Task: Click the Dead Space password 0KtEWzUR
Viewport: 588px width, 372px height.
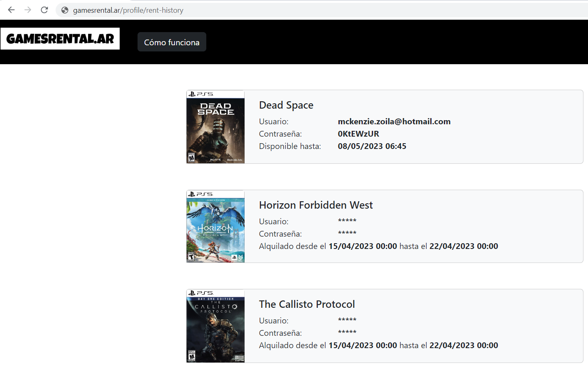Action: 358,134
